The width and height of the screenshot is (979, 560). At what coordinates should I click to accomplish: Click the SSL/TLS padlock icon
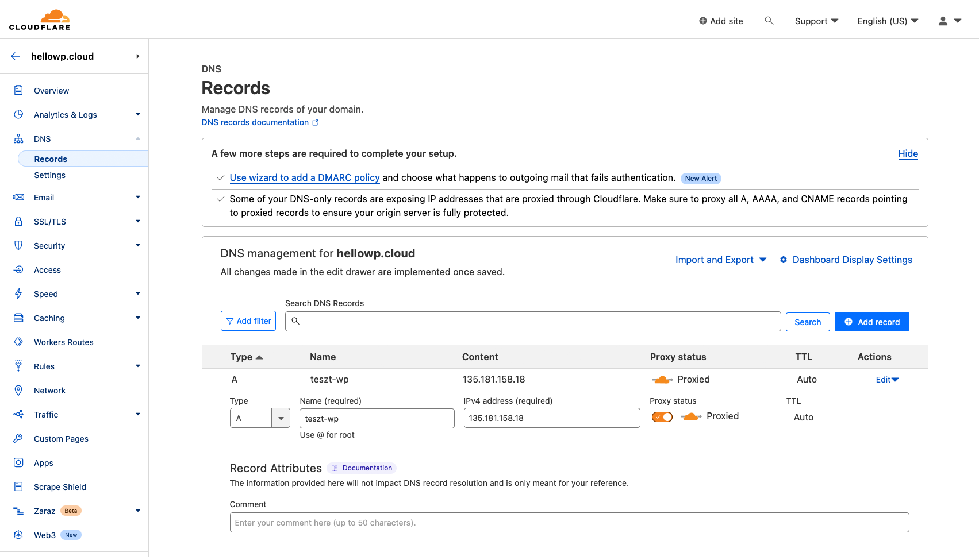(18, 221)
